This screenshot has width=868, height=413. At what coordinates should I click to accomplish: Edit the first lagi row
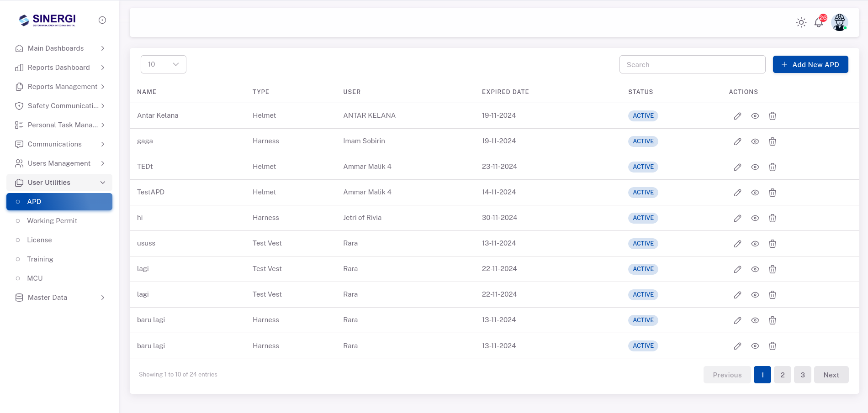(x=737, y=269)
